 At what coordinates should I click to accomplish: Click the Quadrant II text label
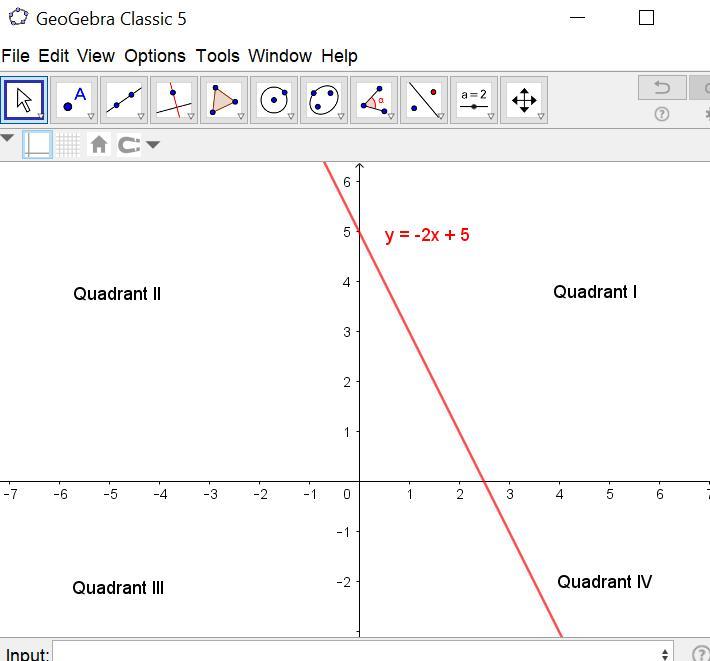click(117, 294)
